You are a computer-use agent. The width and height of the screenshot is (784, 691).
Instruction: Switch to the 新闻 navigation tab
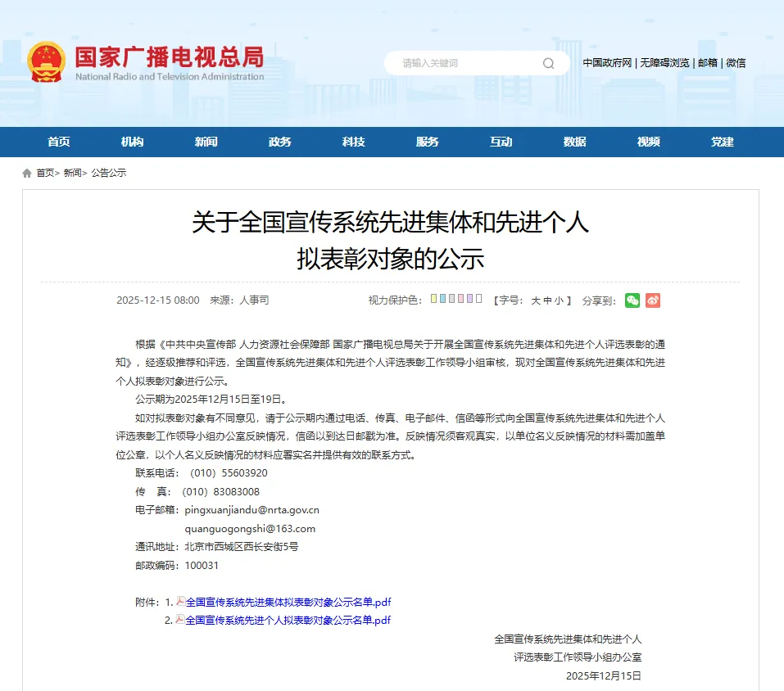206,142
